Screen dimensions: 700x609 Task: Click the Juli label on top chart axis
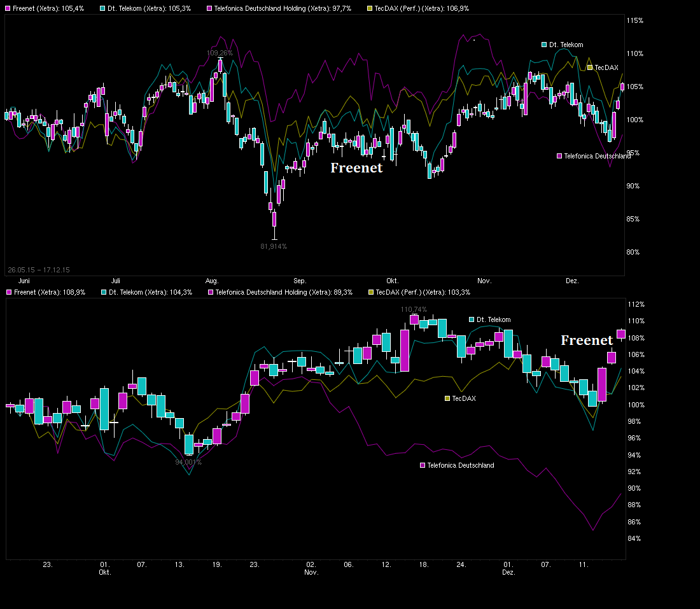116,281
